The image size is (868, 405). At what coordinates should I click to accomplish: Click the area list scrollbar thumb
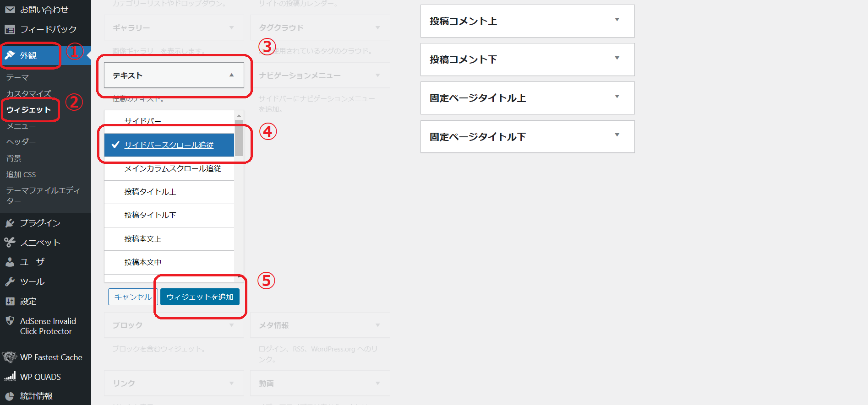click(239, 137)
